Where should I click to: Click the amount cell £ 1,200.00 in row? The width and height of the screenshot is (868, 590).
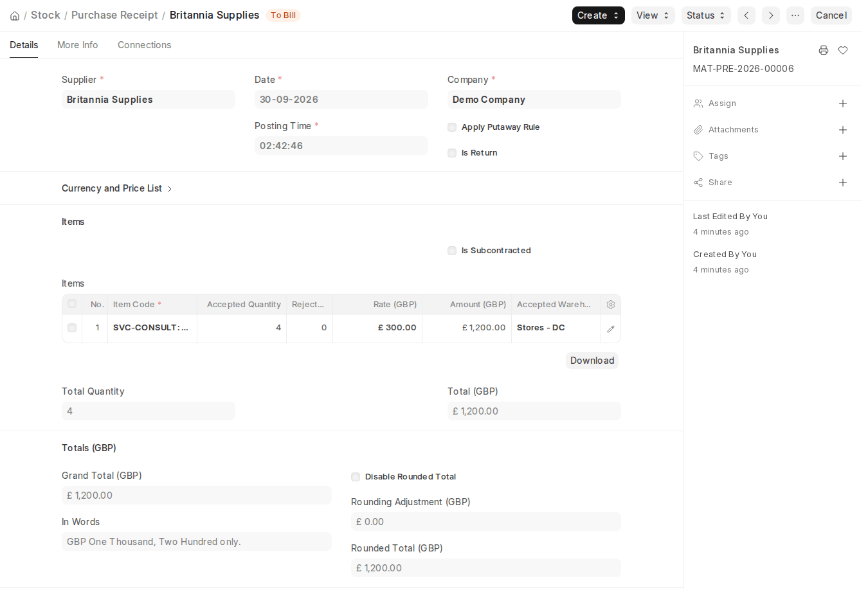click(467, 328)
